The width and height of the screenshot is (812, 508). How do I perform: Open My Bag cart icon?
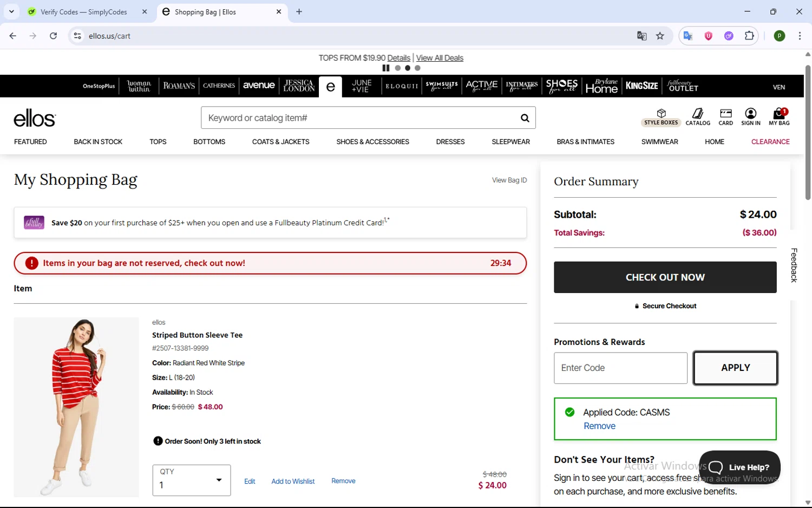click(x=779, y=117)
